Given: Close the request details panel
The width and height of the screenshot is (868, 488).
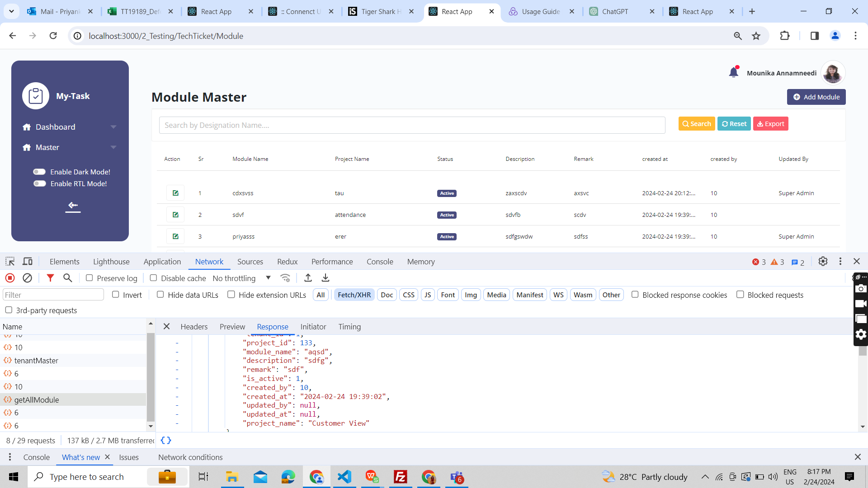Looking at the screenshot, I should (x=166, y=326).
